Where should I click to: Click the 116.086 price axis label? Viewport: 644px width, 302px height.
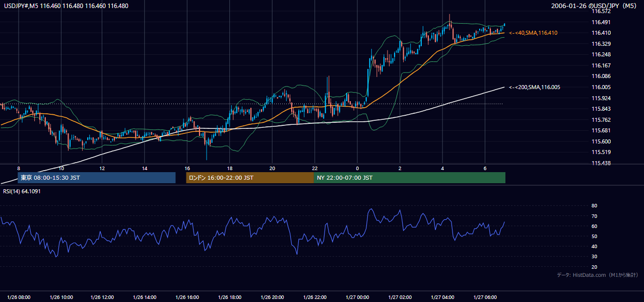(x=600, y=76)
